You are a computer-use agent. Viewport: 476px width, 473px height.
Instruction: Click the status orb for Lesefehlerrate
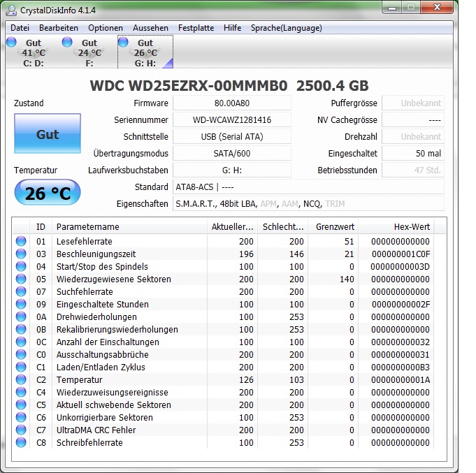[x=21, y=241]
